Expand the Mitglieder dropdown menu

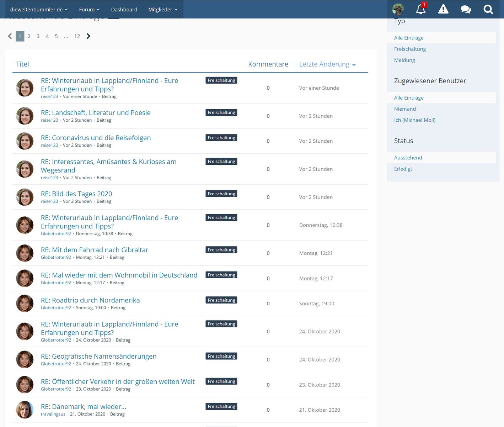(x=162, y=10)
